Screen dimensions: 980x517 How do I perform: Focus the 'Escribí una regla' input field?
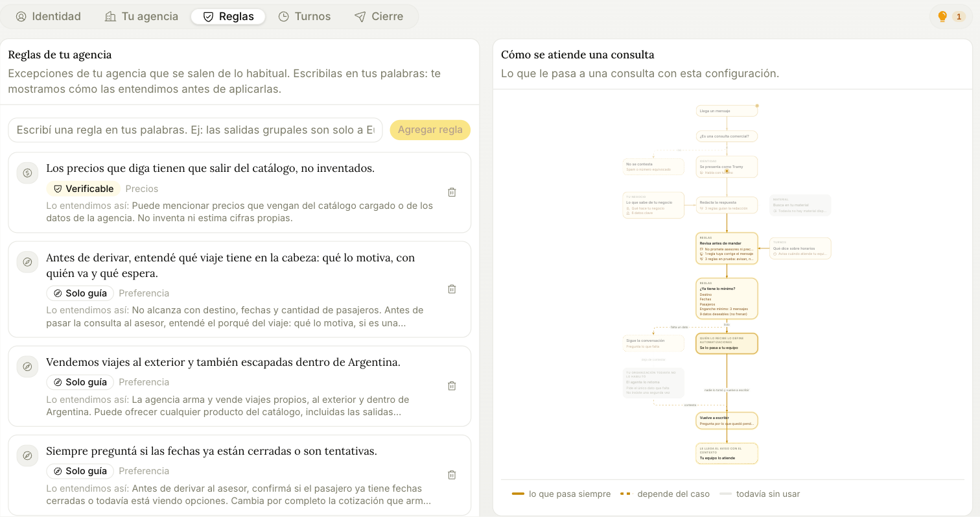coord(196,130)
